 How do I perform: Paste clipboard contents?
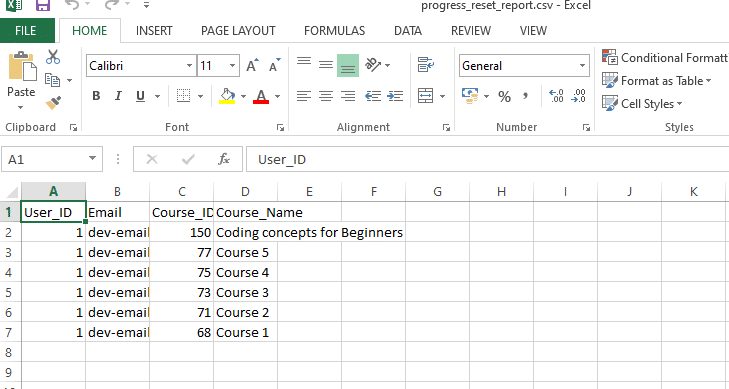(x=21, y=73)
